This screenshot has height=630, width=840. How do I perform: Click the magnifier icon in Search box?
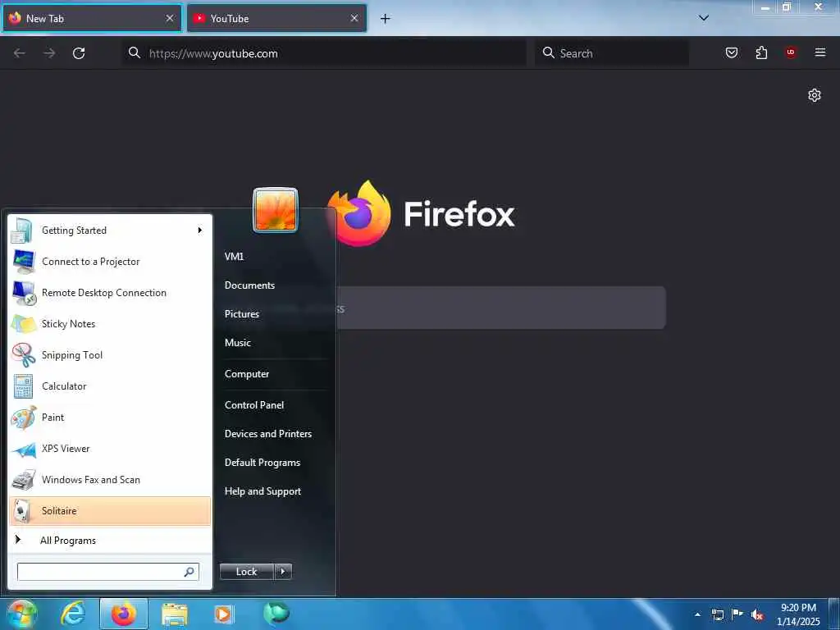[x=548, y=52]
